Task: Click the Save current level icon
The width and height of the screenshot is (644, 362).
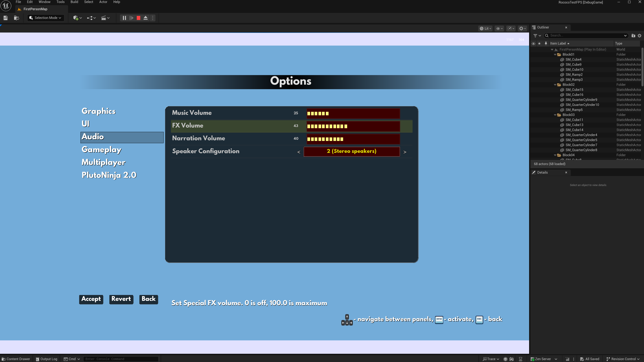Action: click(x=6, y=18)
